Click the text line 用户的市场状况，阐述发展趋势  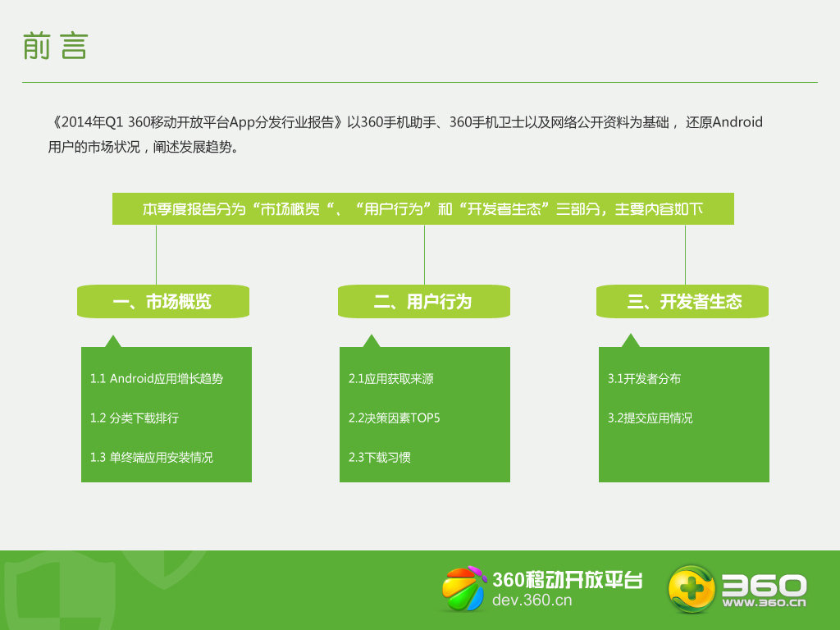click(143, 147)
